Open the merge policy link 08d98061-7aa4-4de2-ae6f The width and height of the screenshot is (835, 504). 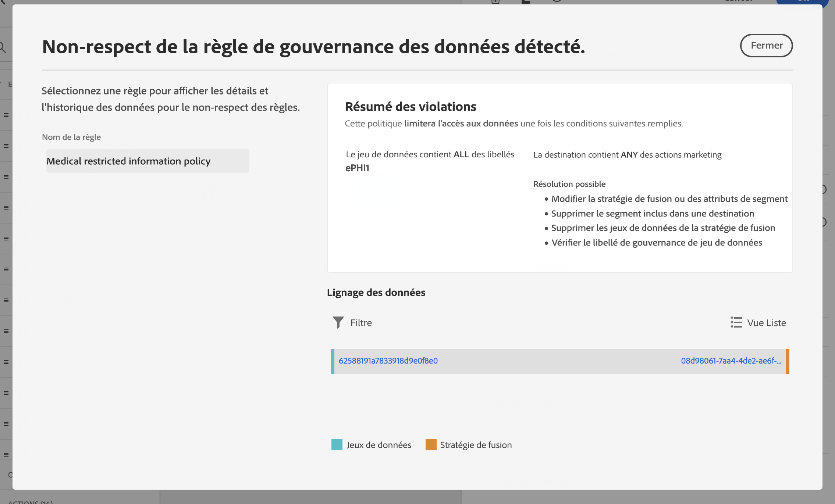click(x=731, y=361)
